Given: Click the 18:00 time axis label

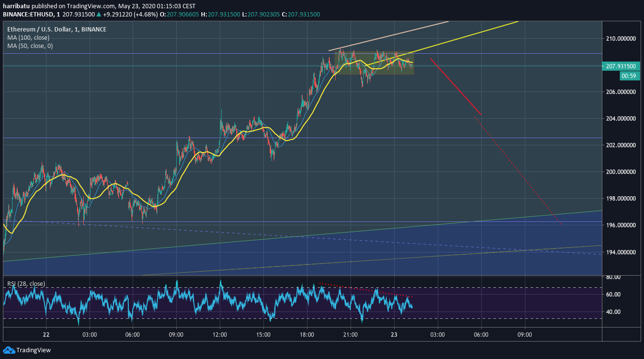Looking at the screenshot, I should coord(307,335).
